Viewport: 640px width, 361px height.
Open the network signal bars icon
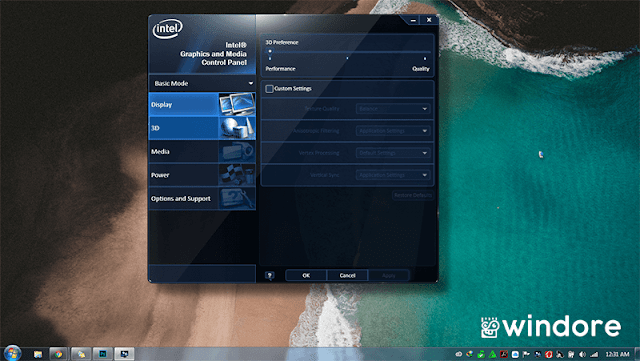click(594, 354)
